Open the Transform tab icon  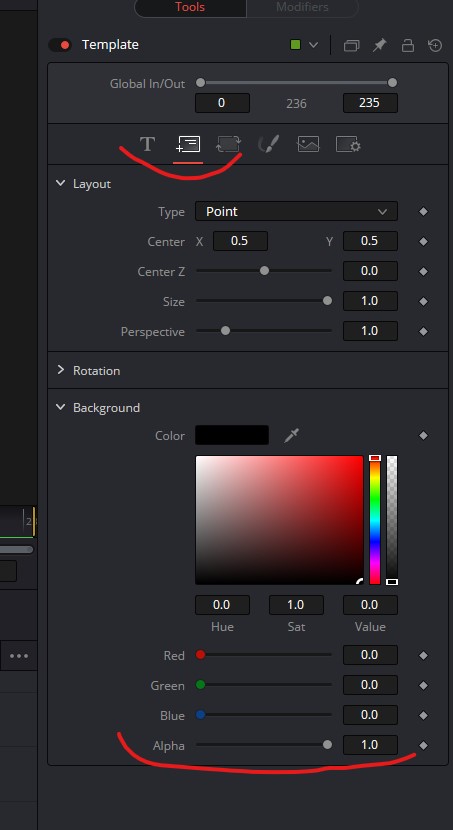click(229, 144)
